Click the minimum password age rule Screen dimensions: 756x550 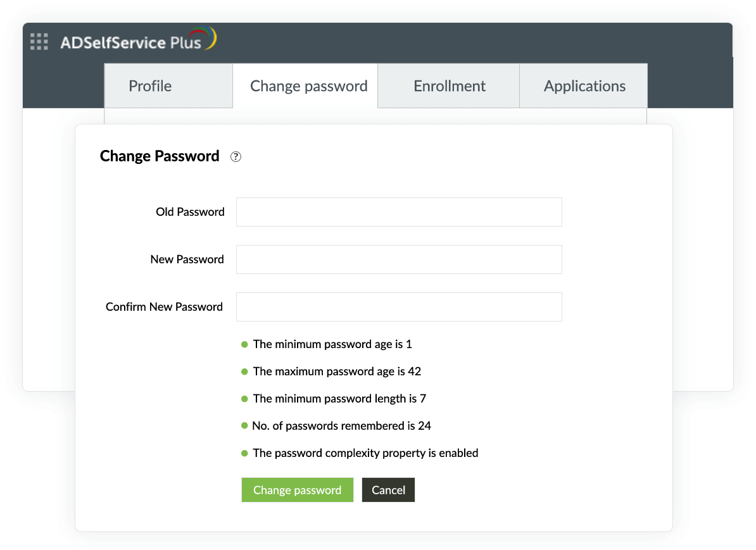(332, 344)
